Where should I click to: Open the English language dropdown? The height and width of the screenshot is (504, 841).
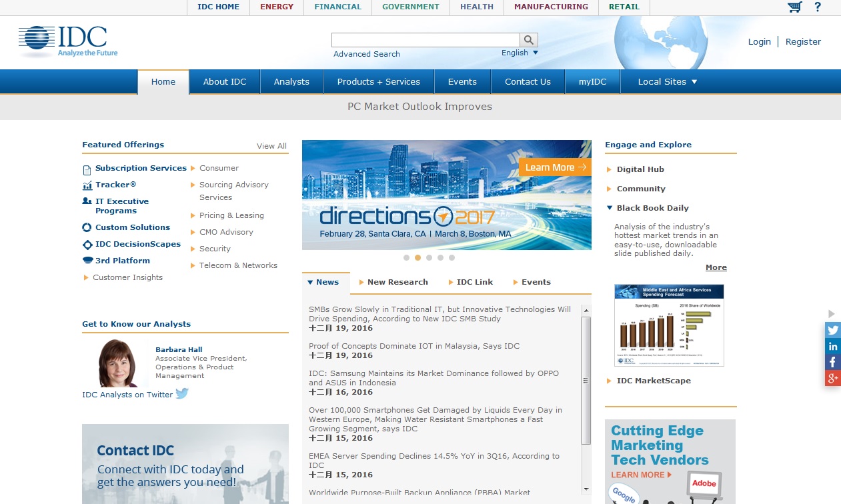coord(520,53)
